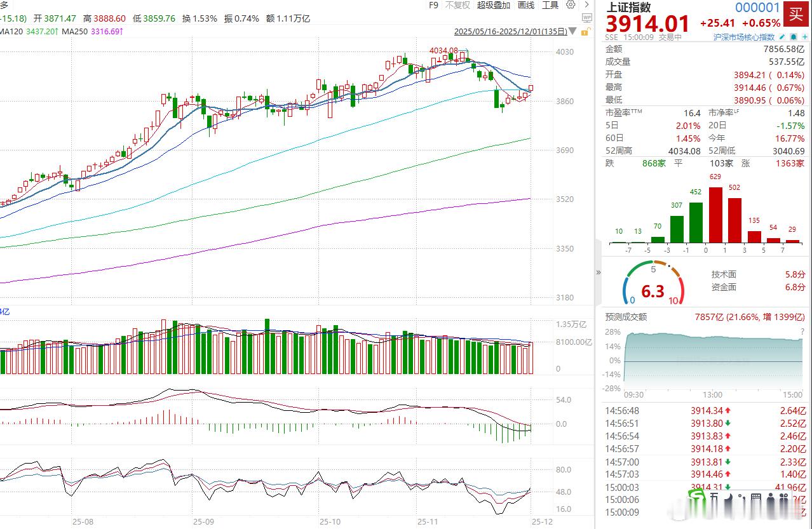Image resolution: width=812 pixels, height=529 pixels.
Task: Click the 市净率 1.48 value
Action: (x=796, y=113)
